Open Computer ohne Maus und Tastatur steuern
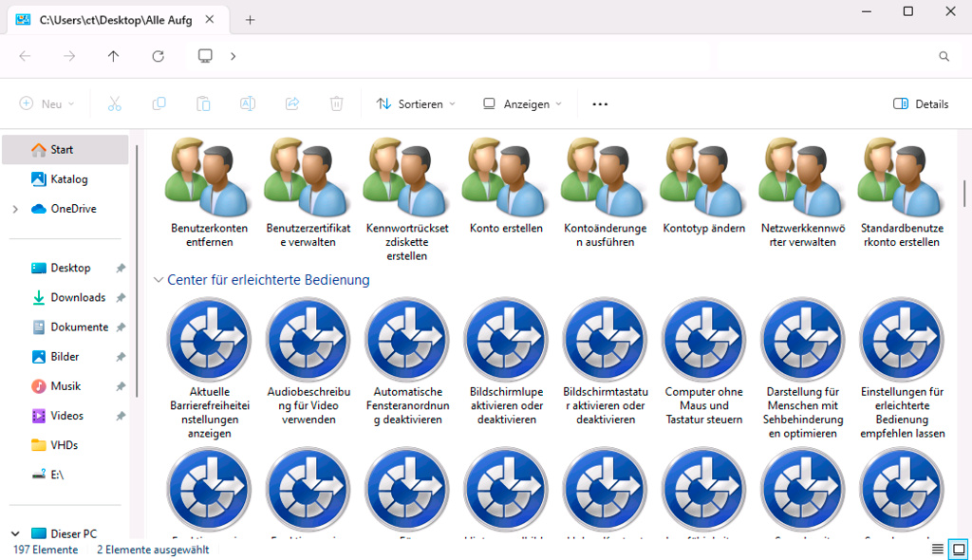 click(x=703, y=362)
